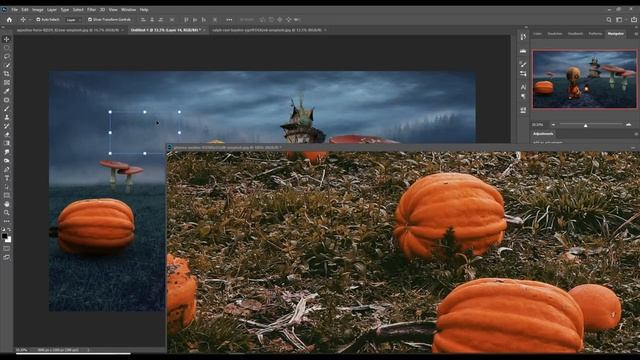Select the Spot Healing Brush tool
Viewport: 640px width, 360px height.
coord(7,100)
